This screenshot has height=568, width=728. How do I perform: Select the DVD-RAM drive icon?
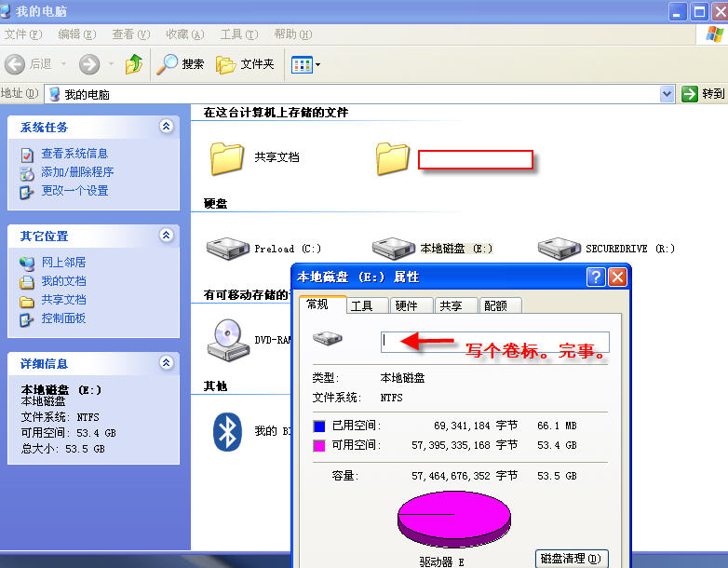click(x=228, y=340)
